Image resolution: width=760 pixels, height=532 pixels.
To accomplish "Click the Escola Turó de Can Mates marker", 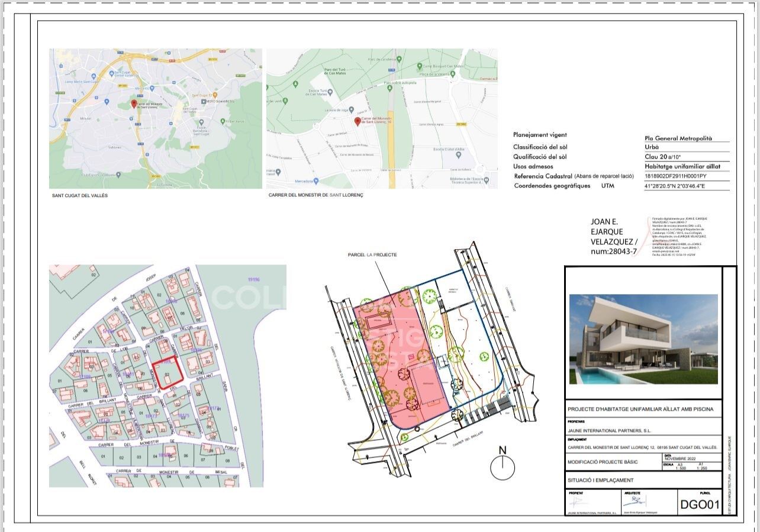I will tap(331, 92).
